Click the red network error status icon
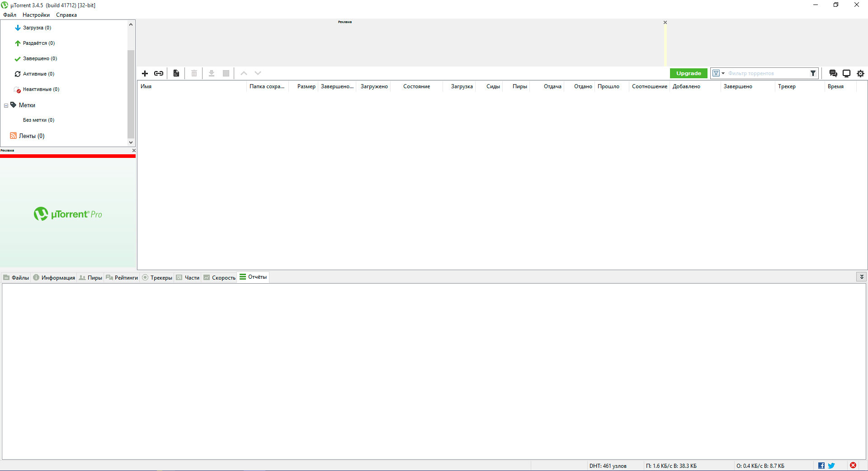 pyautogui.click(x=853, y=466)
